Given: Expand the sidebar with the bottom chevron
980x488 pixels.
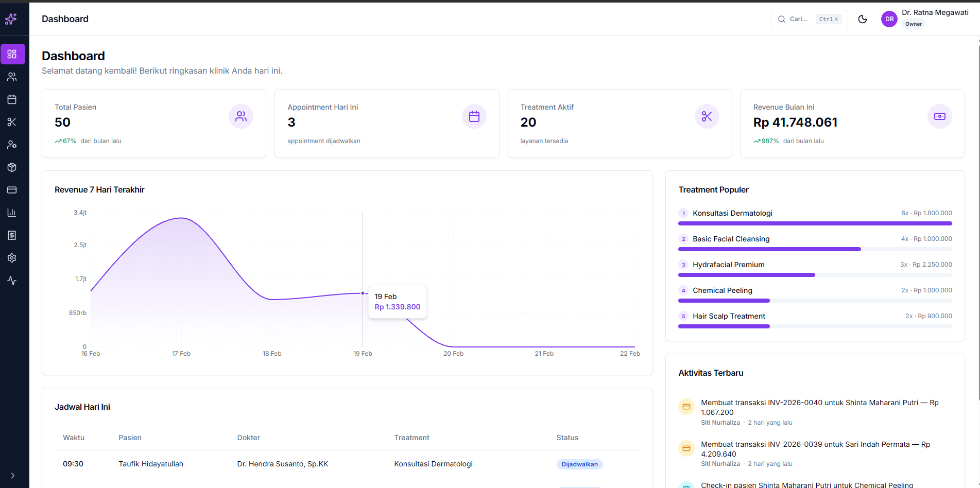Looking at the screenshot, I should click(13, 476).
